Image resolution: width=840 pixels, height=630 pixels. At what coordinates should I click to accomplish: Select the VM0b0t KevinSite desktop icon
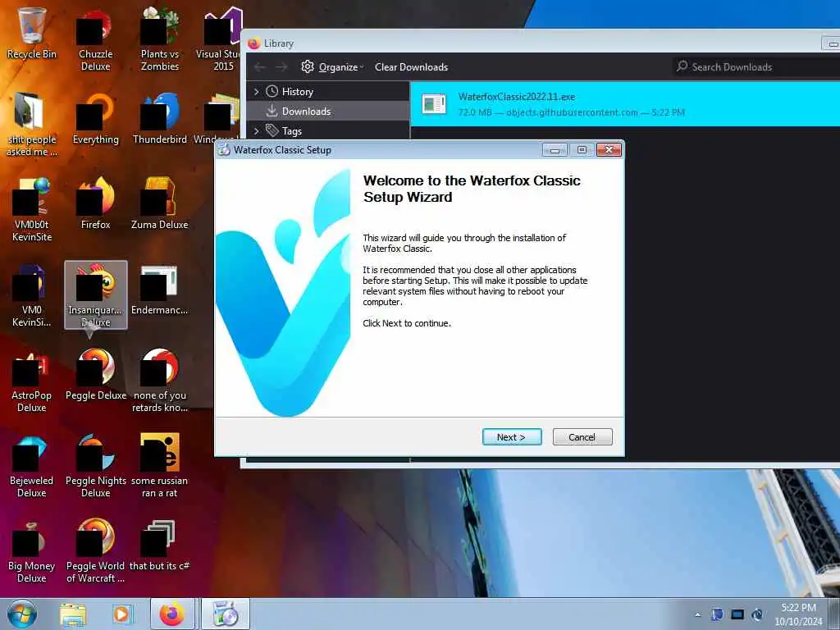tap(32, 210)
